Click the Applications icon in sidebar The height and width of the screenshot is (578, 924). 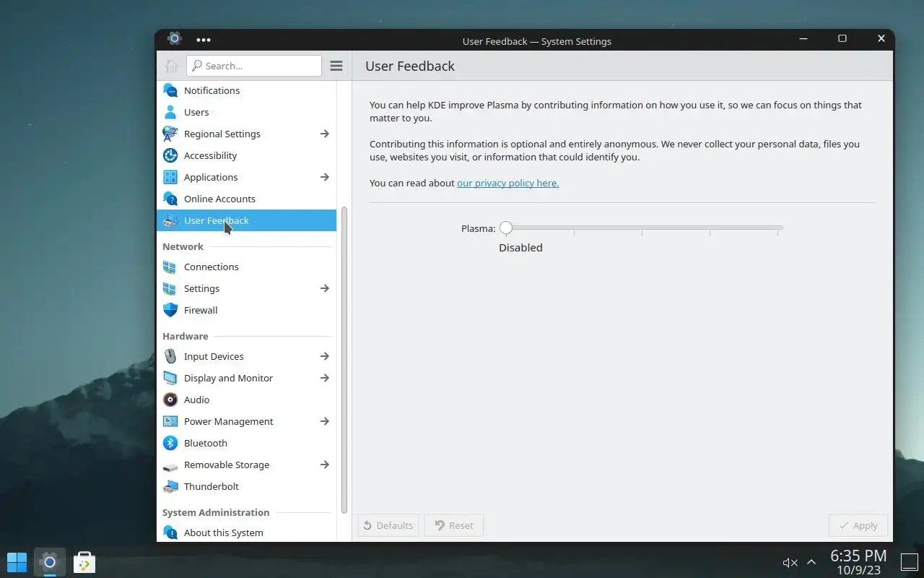(x=170, y=177)
